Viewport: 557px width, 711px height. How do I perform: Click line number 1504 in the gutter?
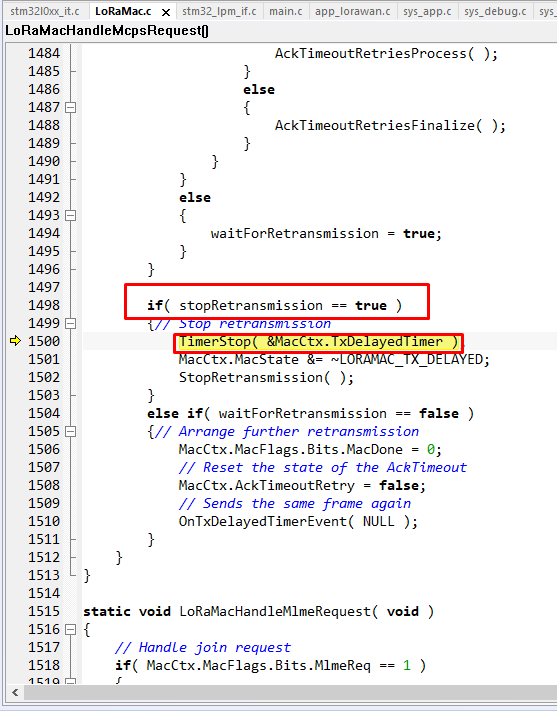tap(44, 413)
